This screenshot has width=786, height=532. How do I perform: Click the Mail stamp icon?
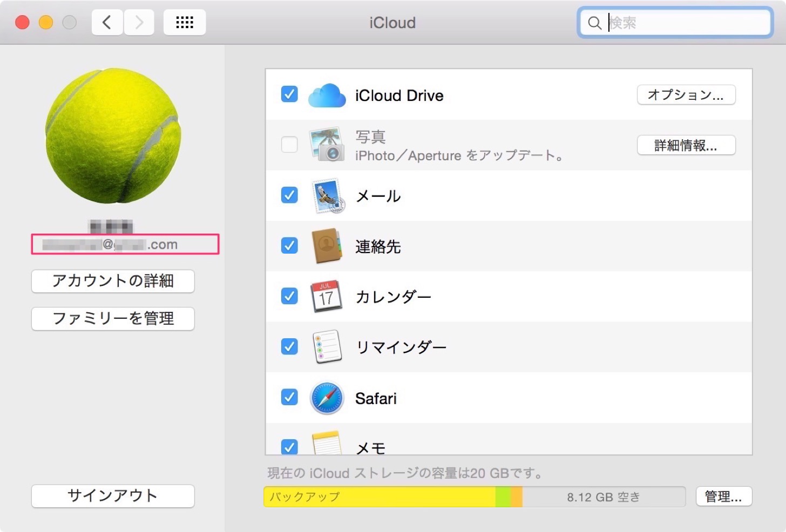[x=328, y=195]
